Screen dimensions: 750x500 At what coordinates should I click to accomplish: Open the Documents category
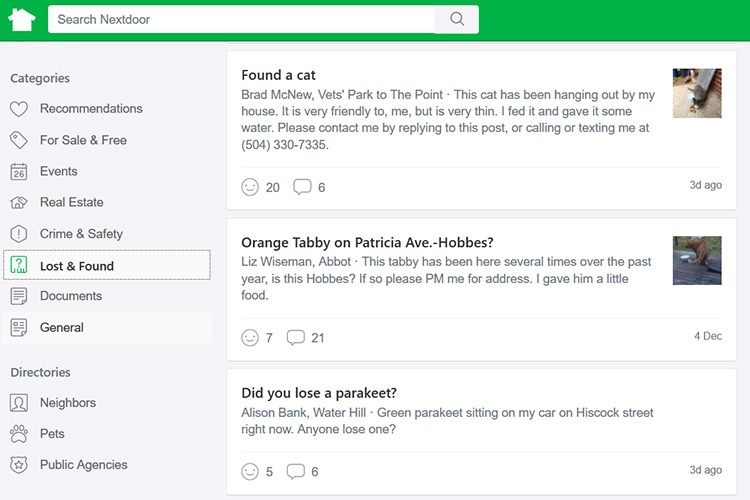tap(70, 296)
